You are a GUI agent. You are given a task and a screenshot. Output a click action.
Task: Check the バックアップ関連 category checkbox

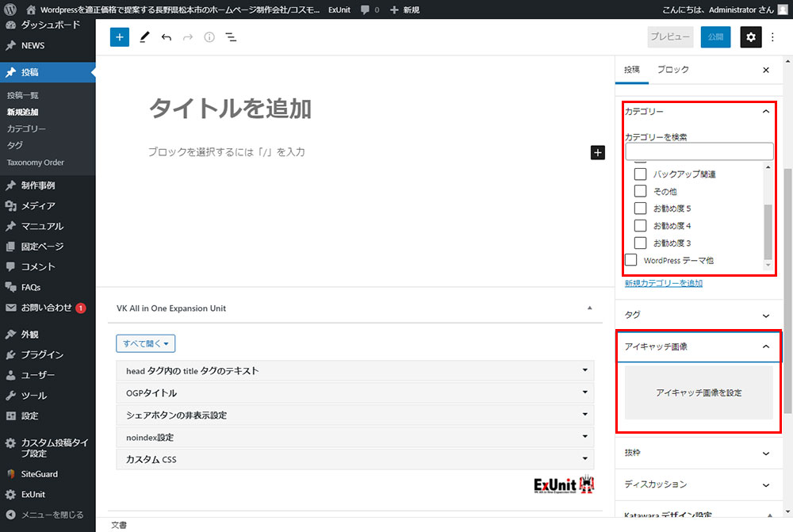[641, 174]
